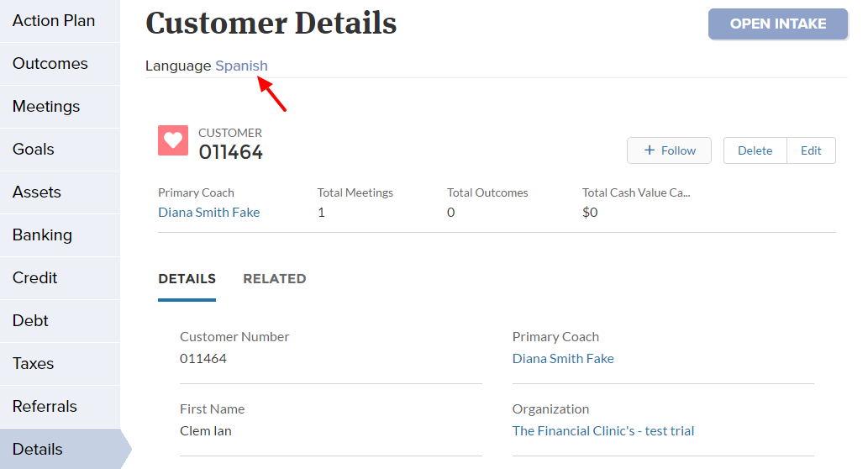This screenshot has height=469, width=868.
Task: Click the pink heart customer icon
Action: point(173,140)
